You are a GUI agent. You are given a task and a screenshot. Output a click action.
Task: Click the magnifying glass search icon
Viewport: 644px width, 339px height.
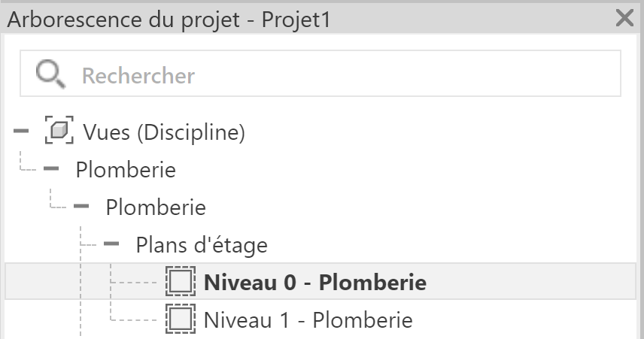point(50,74)
